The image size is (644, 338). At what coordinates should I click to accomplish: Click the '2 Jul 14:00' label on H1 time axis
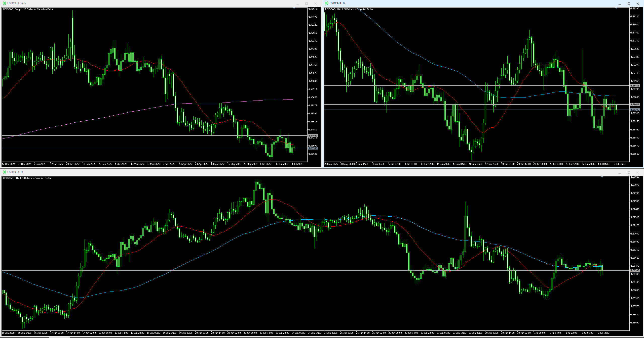[603, 333]
